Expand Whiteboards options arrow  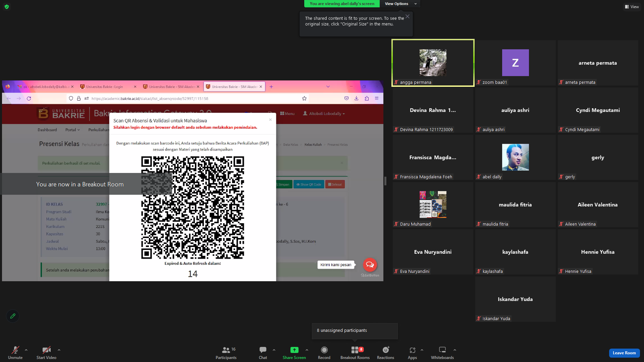[x=455, y=350]
